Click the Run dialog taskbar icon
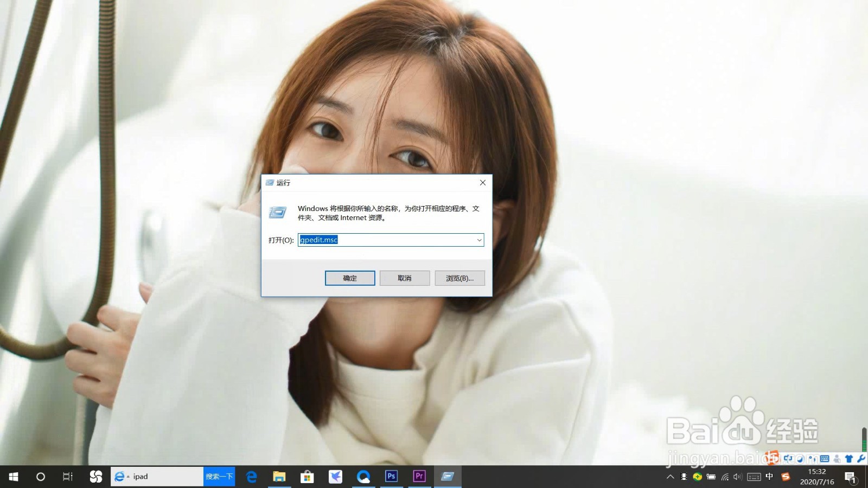The width and height of the screenshot is (868, 488). pyautogui.click(x=448, y=477)
